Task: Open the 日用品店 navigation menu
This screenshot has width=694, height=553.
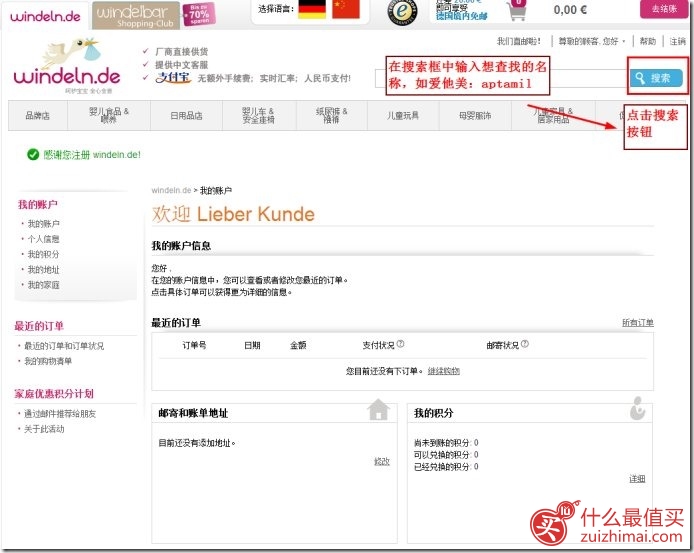Action: click(186, 116)
